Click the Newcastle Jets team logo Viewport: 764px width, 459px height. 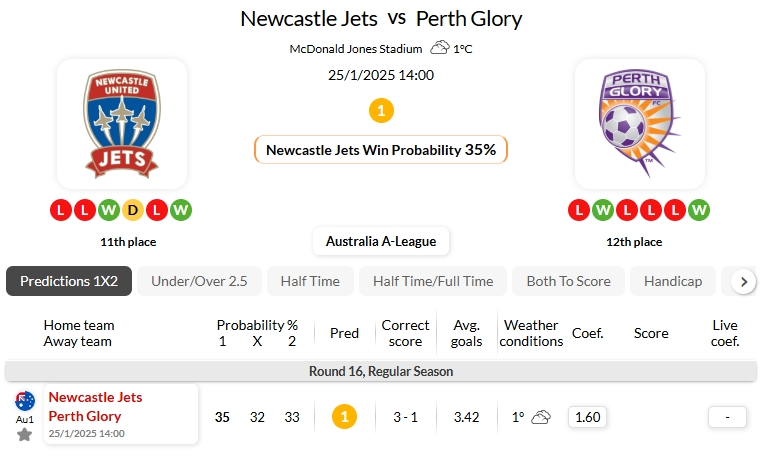point(121,124)
